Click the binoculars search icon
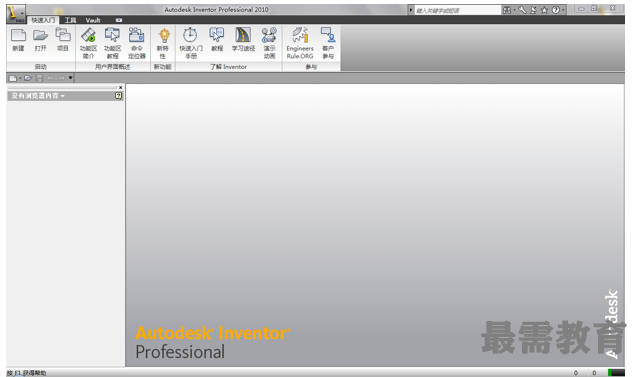 click(507, 10)
